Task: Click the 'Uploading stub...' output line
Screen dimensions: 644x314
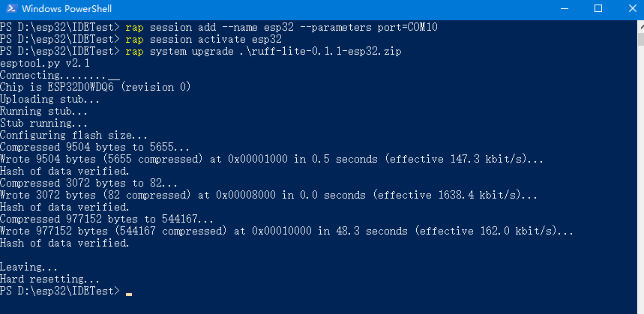Action: [x=49, y=99]
